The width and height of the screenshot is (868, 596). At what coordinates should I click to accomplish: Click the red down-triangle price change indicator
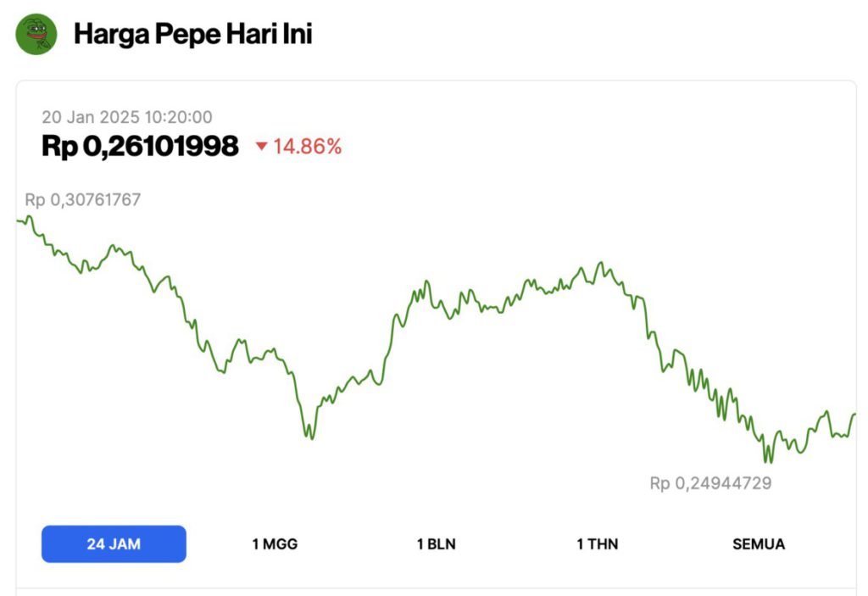click(261, 147)
